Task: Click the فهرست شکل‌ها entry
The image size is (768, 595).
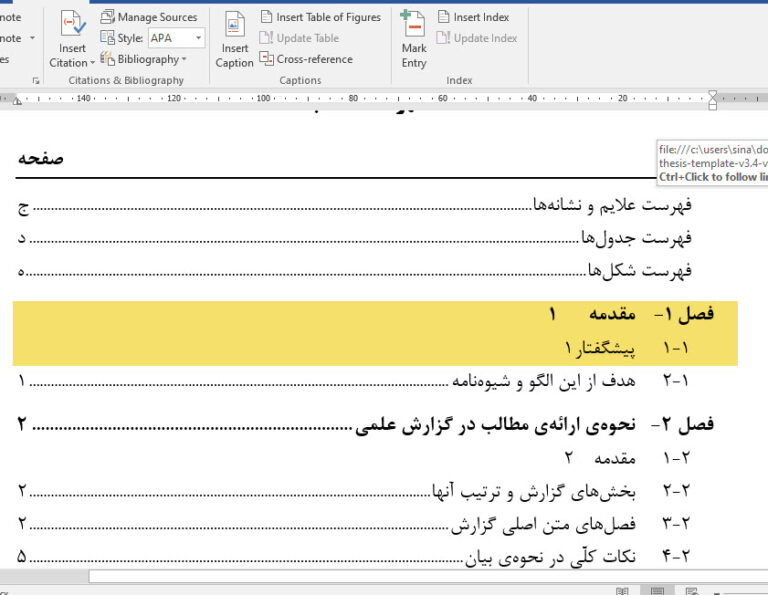Action: (x=355, y=270)
